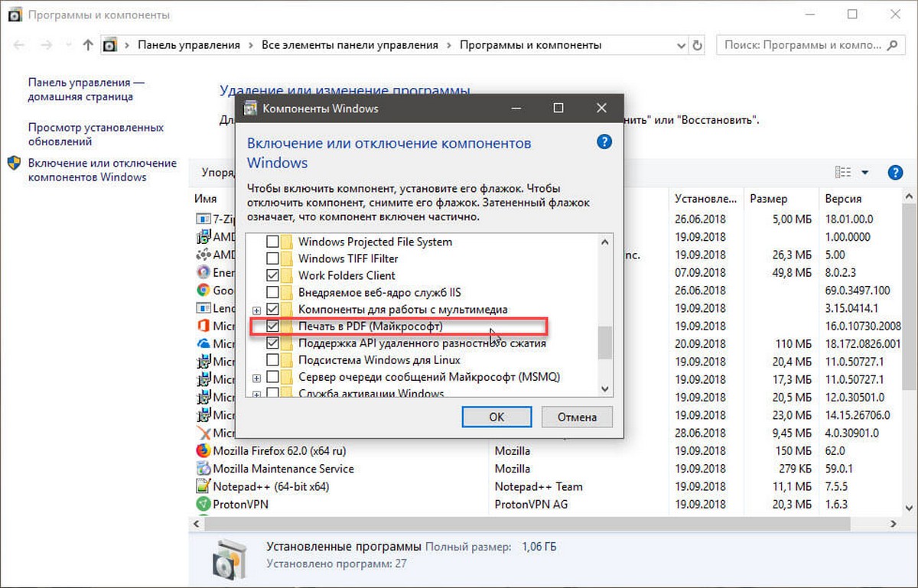Sort by the Имя column header
The image size is (918, 588).
[x=207, y=198]
